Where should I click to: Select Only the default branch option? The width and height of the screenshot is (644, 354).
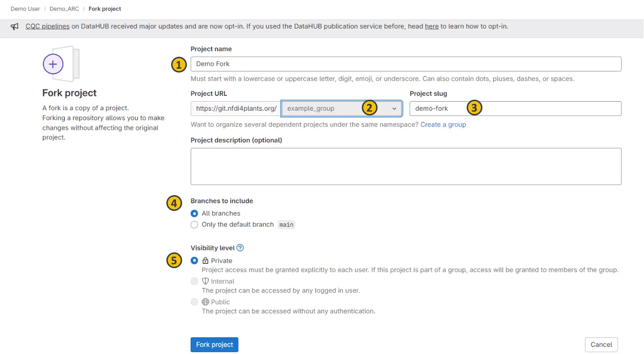[x=194, y=225]
